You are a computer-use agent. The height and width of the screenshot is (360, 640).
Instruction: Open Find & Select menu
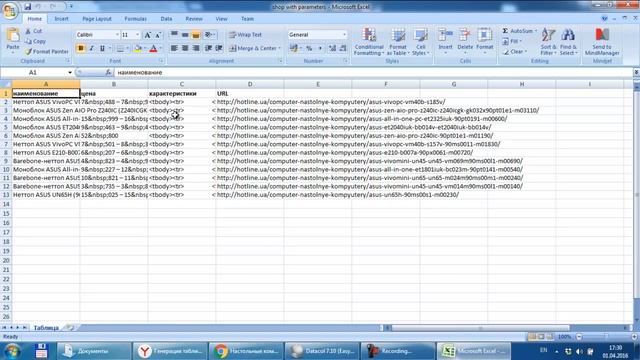568,42
